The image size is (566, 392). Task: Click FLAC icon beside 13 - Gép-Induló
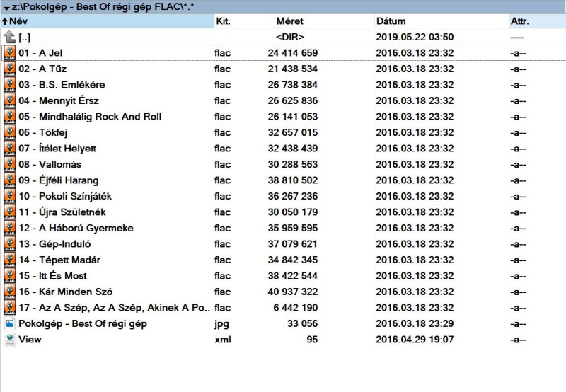pos(10,243)
